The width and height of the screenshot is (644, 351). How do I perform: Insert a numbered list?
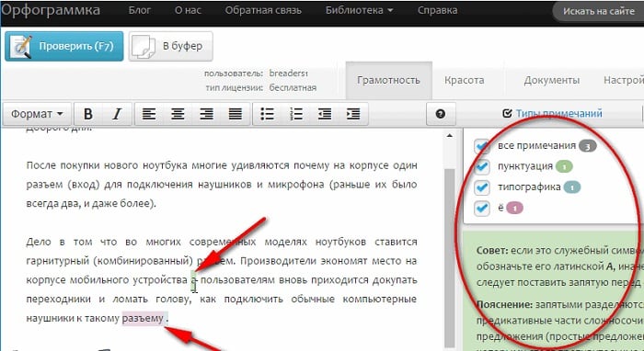tap(295, 114)
